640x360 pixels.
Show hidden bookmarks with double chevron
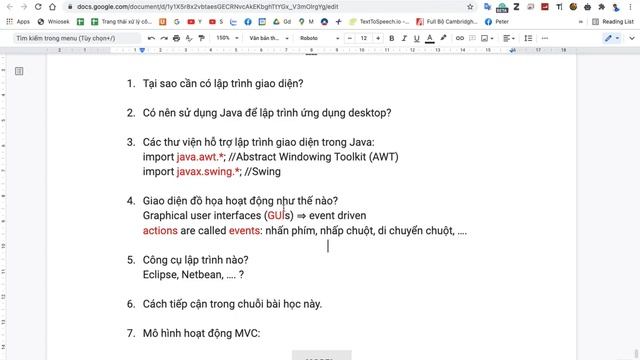(581, 22)
